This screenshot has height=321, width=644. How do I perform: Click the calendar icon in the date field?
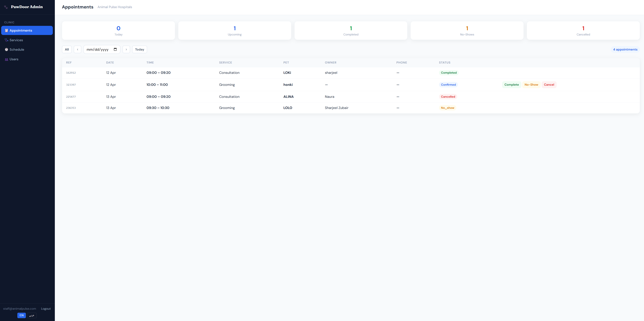(x=115, y=49)
